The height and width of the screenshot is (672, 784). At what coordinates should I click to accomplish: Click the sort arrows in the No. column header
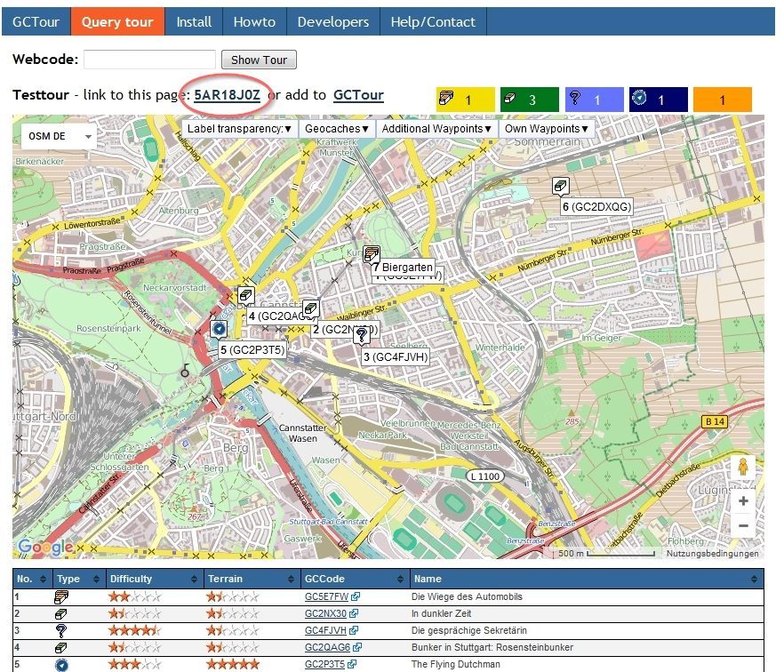pos(43,579)
